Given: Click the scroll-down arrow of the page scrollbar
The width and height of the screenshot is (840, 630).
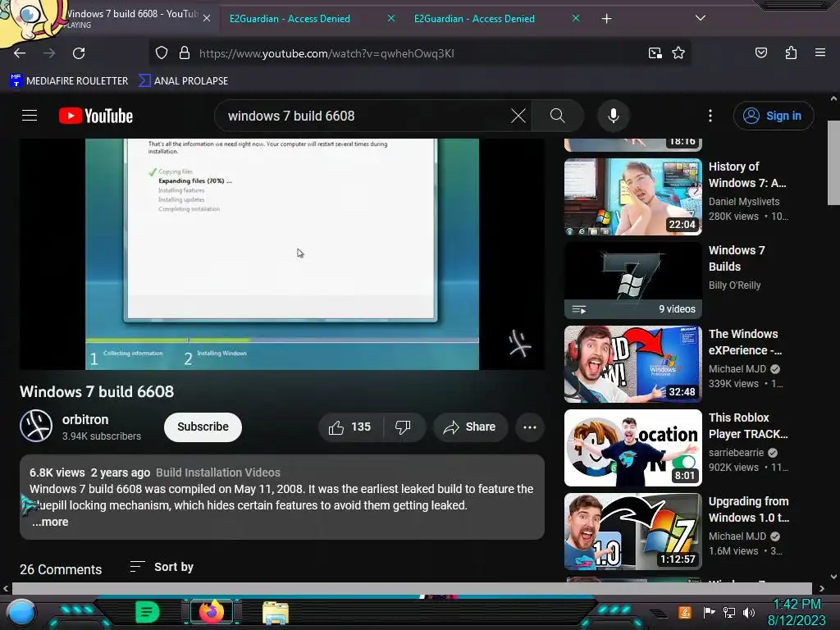Looking at the screenshot, I should 833,577.
